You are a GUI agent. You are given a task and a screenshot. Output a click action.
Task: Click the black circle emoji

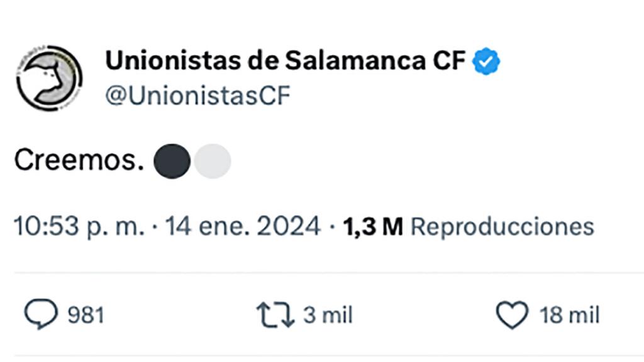point(172,162)
